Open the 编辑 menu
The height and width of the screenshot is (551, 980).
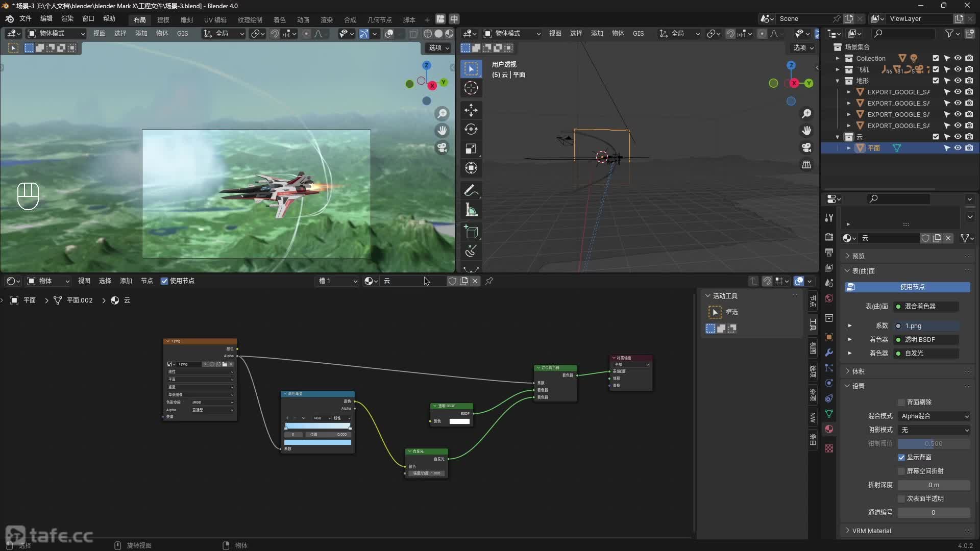pyautogui.click(x=46, y=18)
